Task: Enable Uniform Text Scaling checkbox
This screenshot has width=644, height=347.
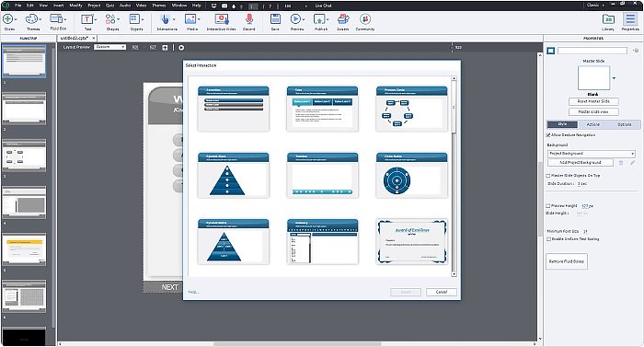Action: tap(548, 239)
